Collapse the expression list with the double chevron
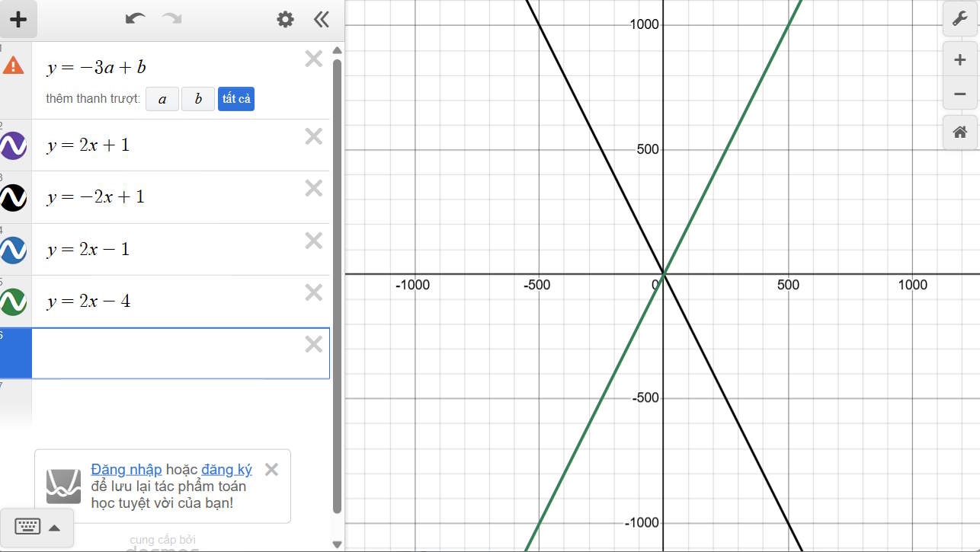The width and height of the screenshot is (980, 552). (x=321, y=20)
